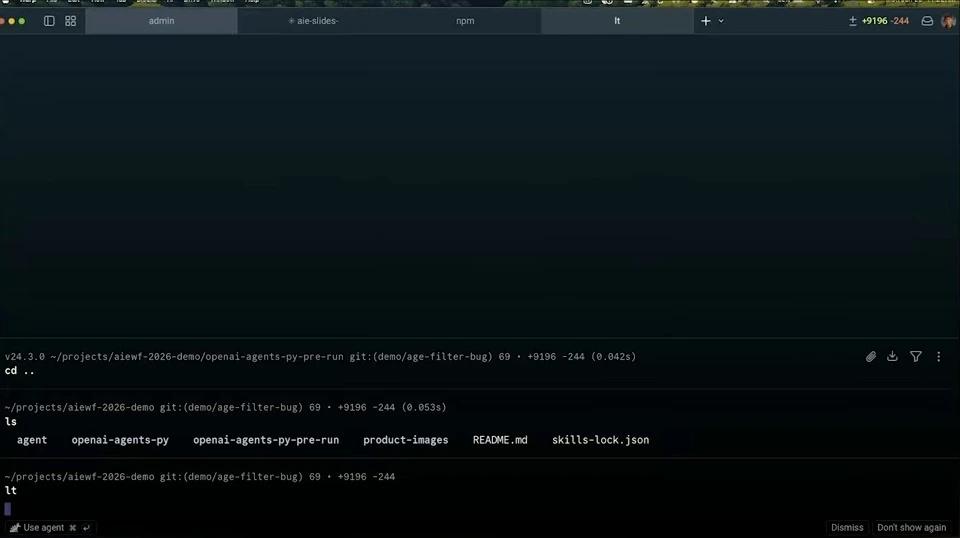The height and width of the screenshot is (538, 960).
Task: Switch to the npm tab
Action: (x=465, y=21)
